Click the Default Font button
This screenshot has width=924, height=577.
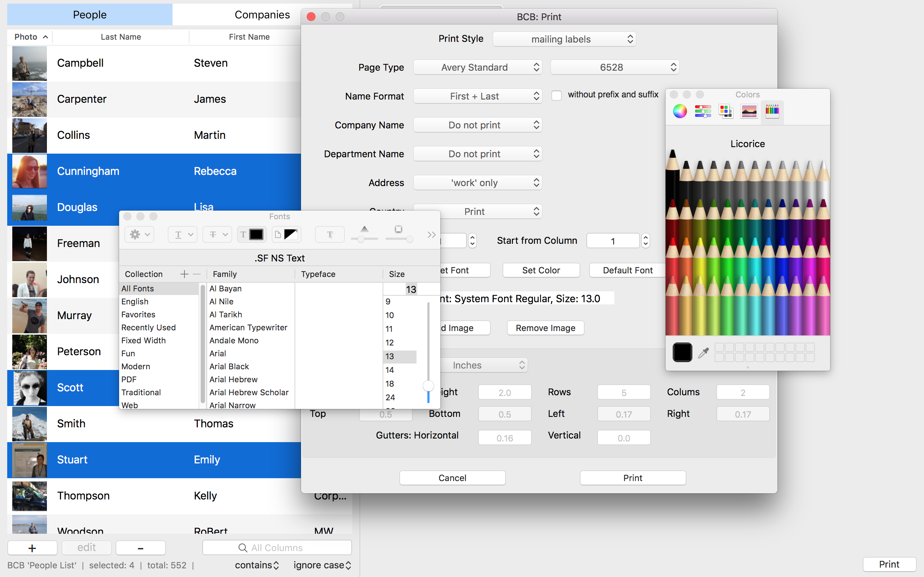coord(627,270)
